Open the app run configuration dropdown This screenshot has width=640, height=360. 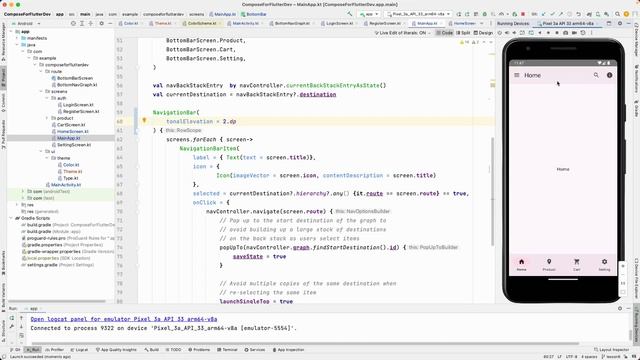tap(369, 14)
